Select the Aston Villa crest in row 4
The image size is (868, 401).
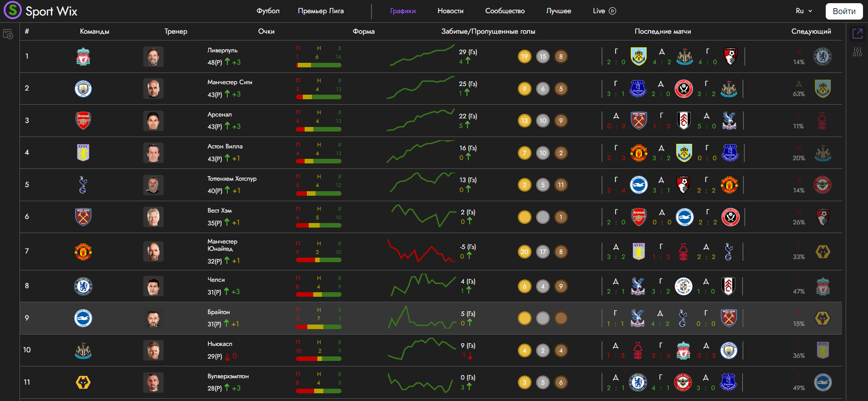tap(83, 152)
